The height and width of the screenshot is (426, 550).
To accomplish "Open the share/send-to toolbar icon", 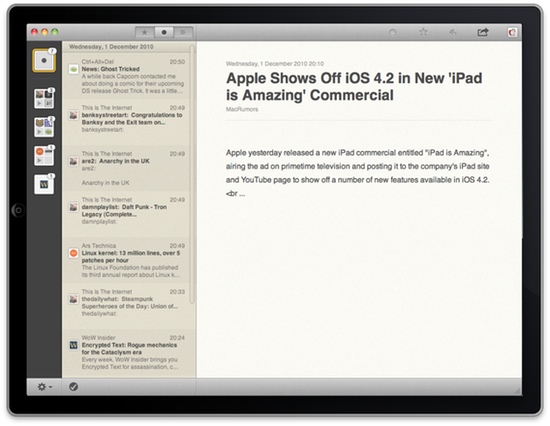I will pyautogui.click(x=483, y=32).
